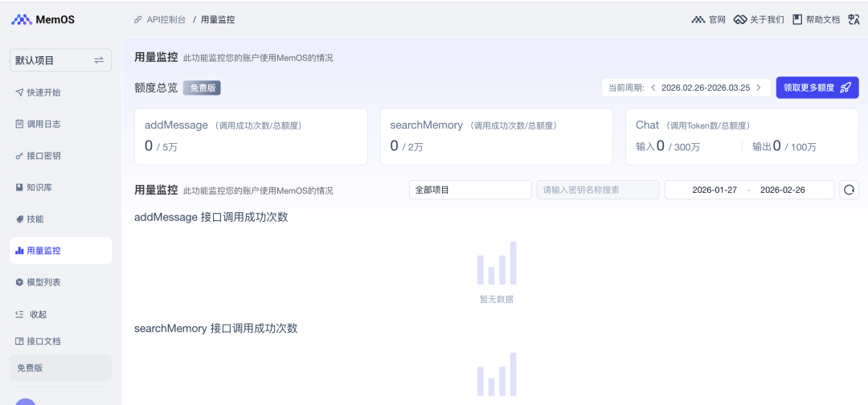Click the addMessage 接口调用成功次数 heading
The image size is (868, 405).
click(x=211, y=217)
